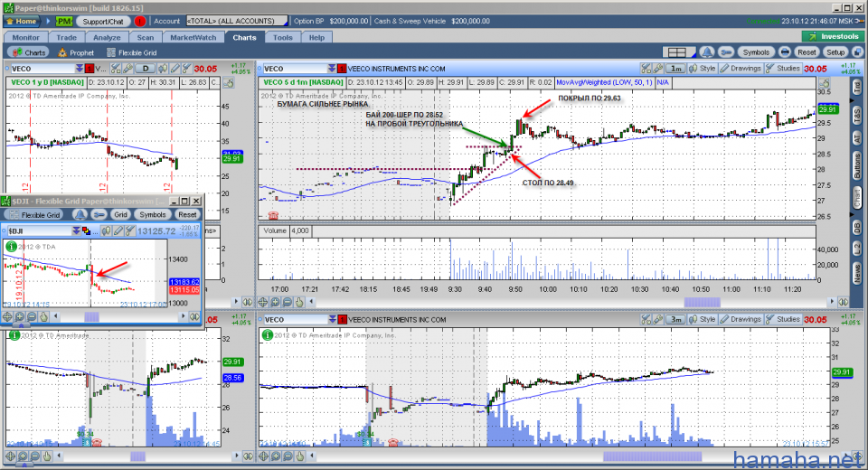Open the Drawings menu on the 1m chart

point(741,69)
